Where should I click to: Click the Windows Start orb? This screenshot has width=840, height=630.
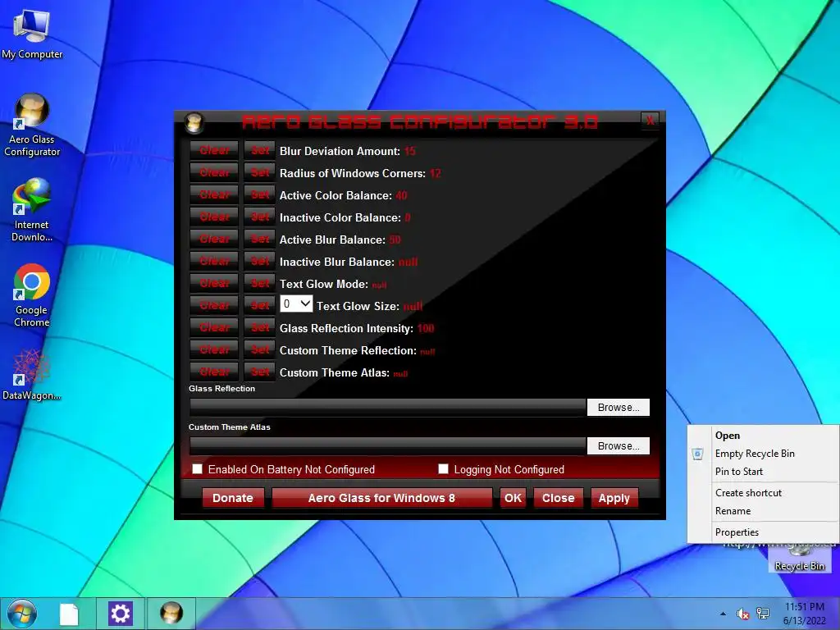[22, 614]
